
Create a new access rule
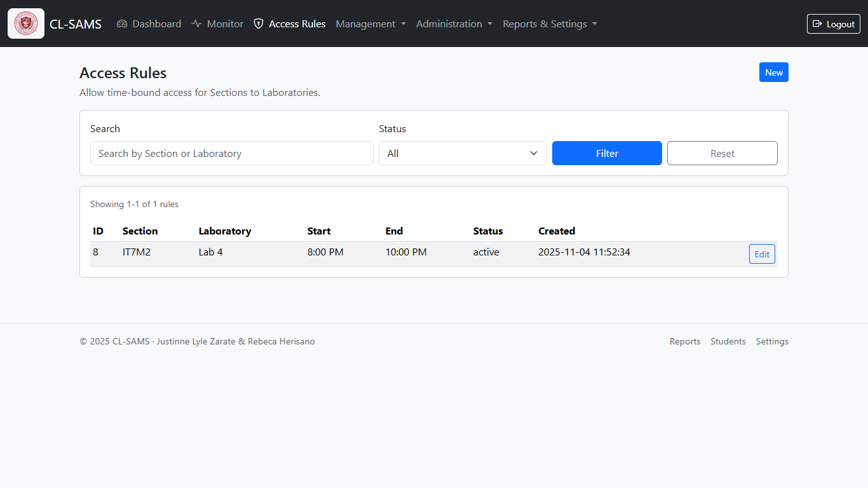(773, 72)
